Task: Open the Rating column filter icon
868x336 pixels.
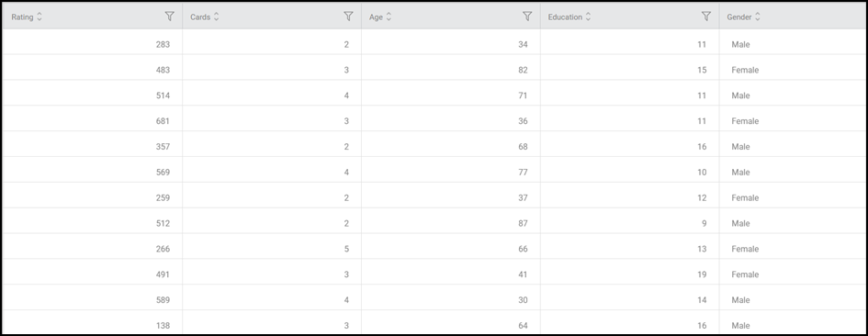Action: (x=169, y=17)
